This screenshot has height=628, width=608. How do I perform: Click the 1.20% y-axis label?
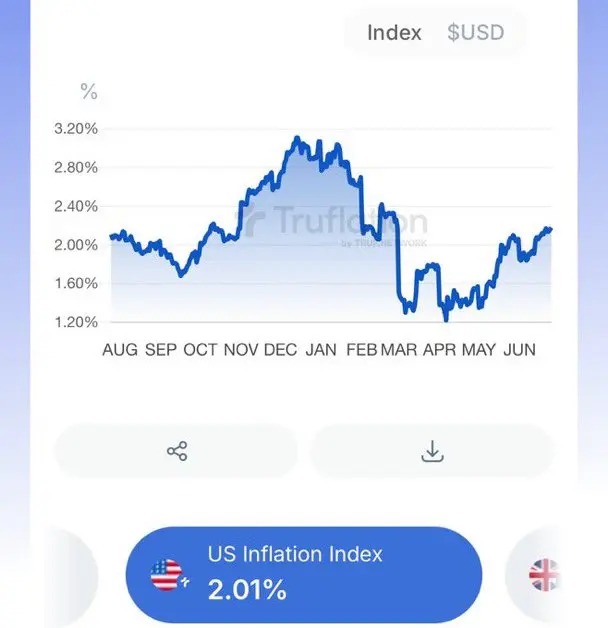pyautogui.click(x=76, y=322)
